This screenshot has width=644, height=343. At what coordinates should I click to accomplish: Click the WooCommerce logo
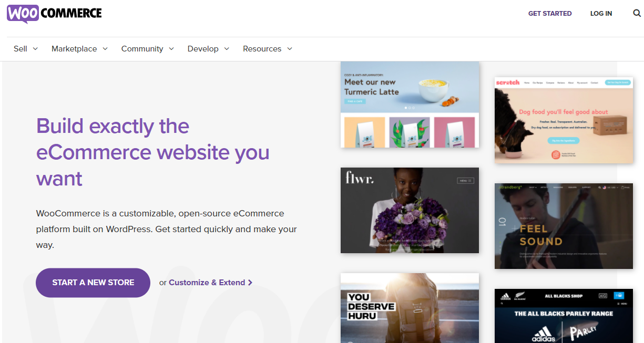click(x=54, y=13)
